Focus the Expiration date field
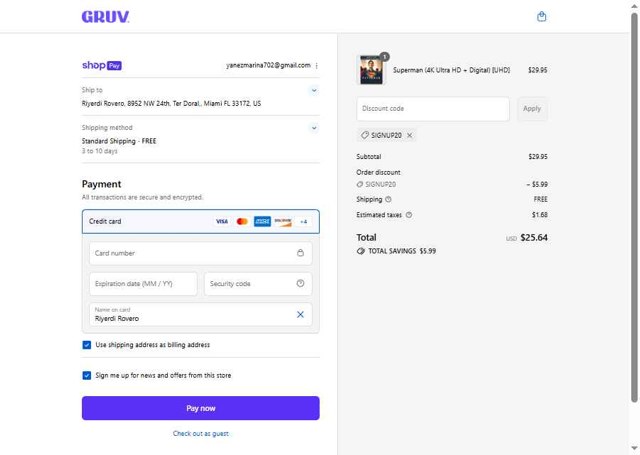 [143, 284]
